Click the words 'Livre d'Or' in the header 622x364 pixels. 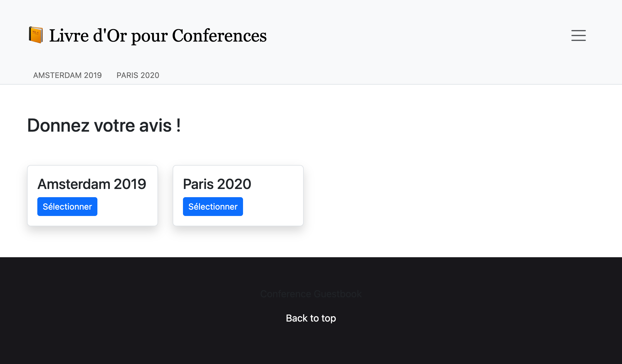click(88, 36)
